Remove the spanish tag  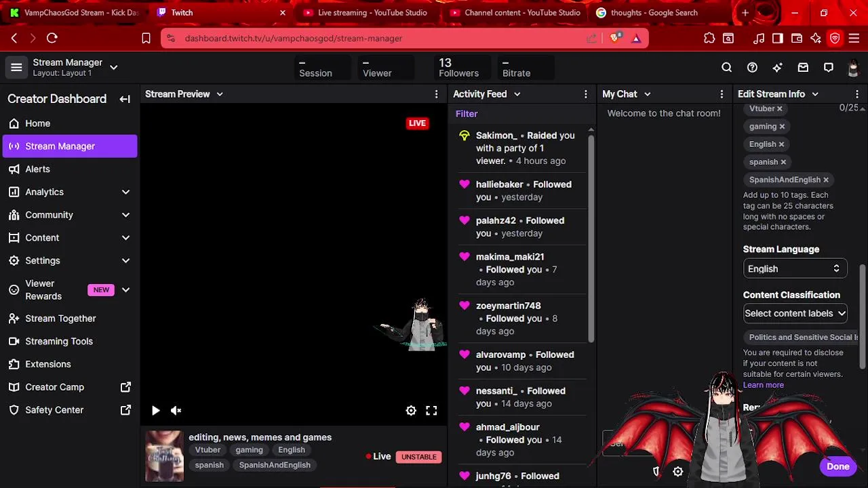(783, 162)
